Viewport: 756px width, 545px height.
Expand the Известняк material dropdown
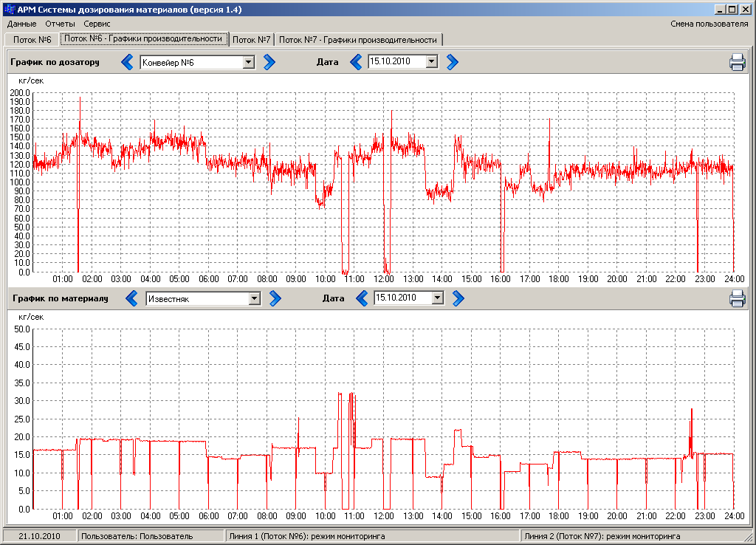coord(254,298)
